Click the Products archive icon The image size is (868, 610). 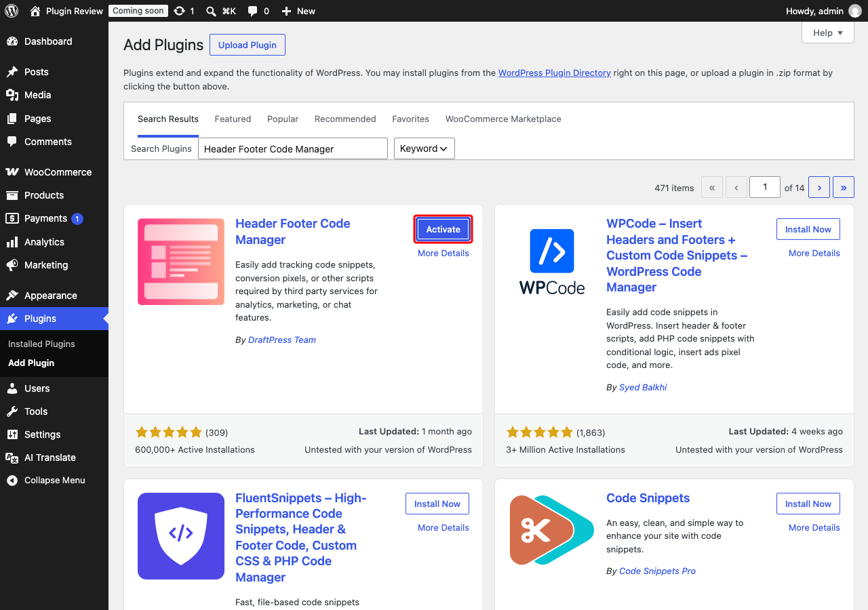[12, 195]
